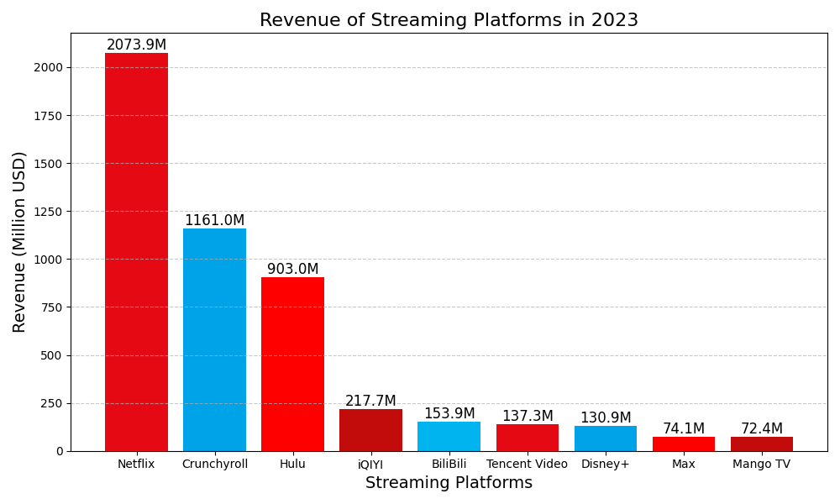Click the 217.7M value label
This screenshot has height=504, width=840.
370,401
